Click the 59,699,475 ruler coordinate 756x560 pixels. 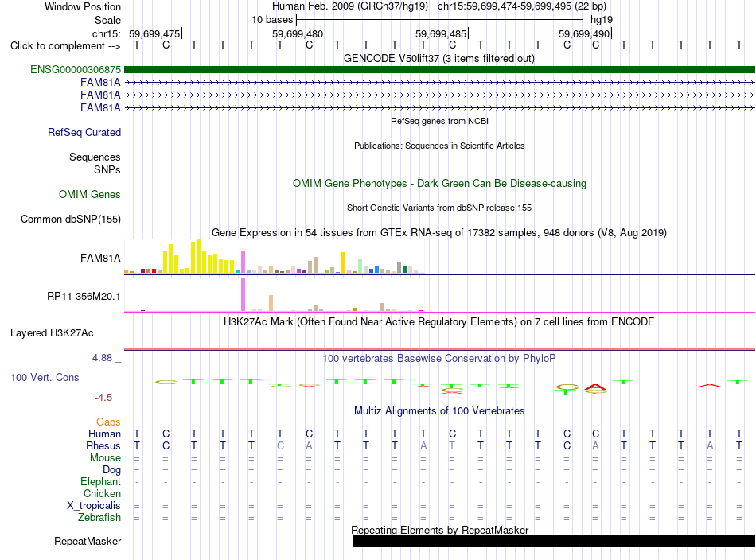click(x=154, y=34)
